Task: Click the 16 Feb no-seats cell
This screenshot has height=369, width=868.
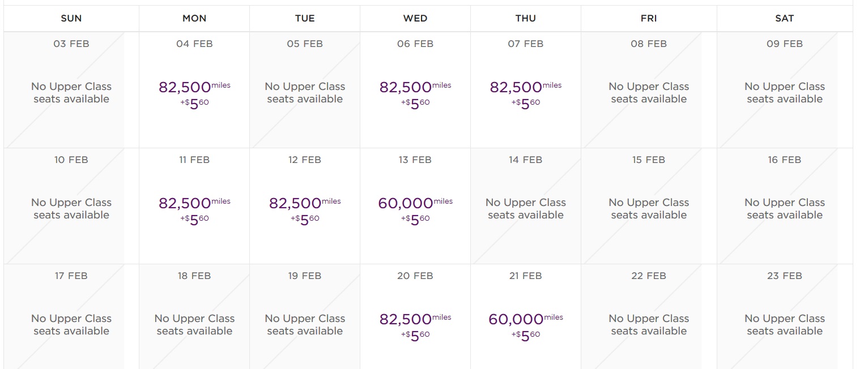Action: coord(785,208)
